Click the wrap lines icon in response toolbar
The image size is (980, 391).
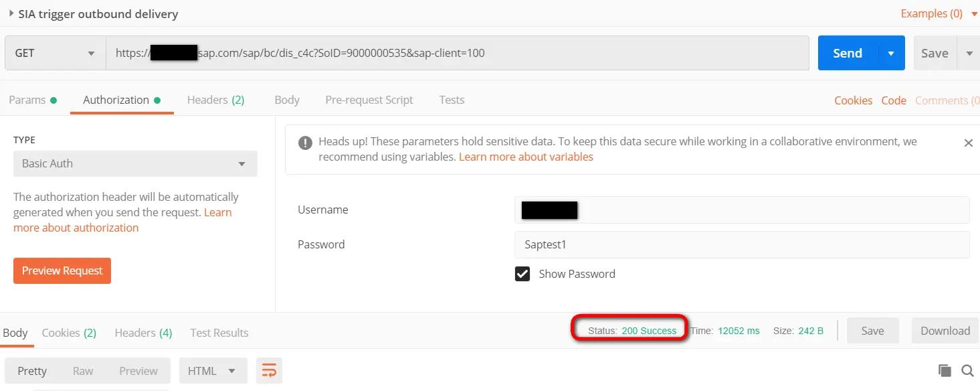(x=269, y=371)
